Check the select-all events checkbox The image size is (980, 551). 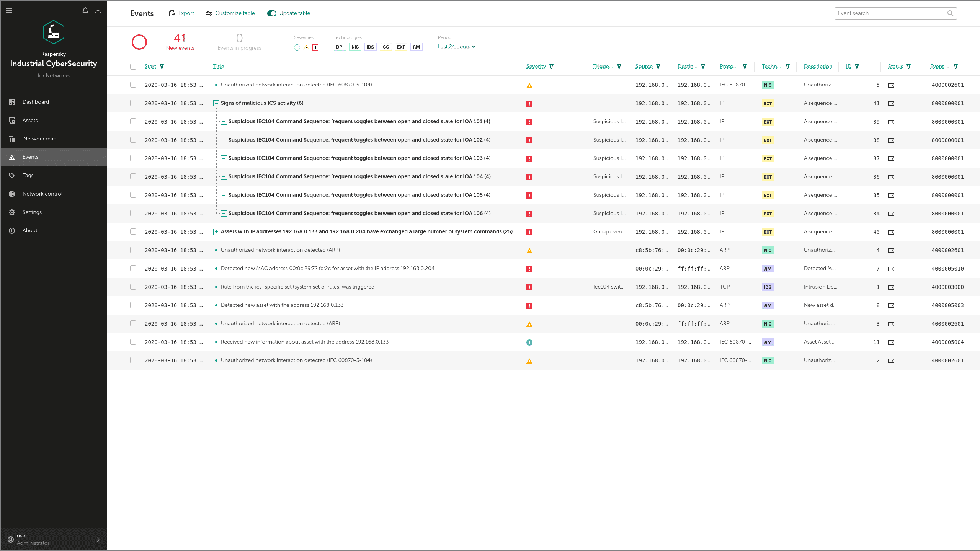133,67
